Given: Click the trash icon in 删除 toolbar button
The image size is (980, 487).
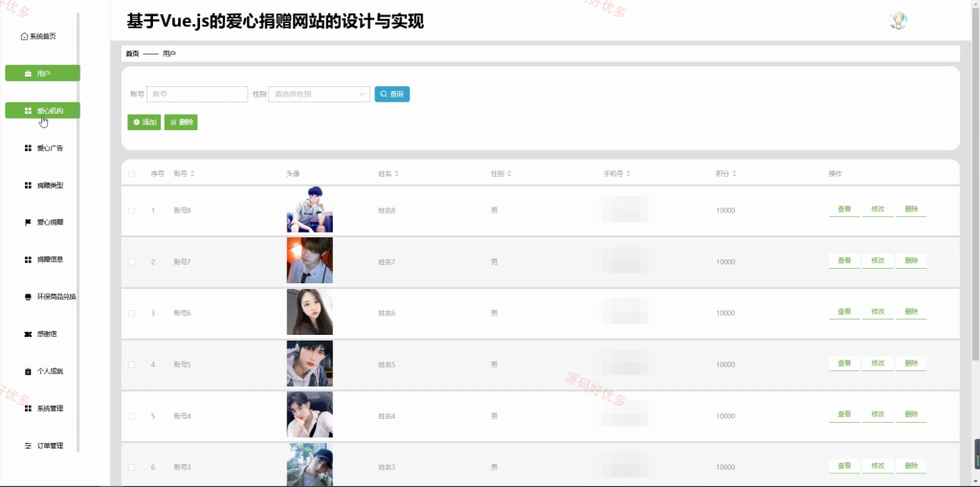Looking at the screenshot, I should click(173, 122).
